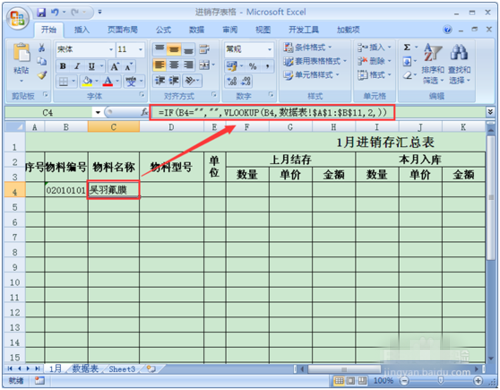Apply cell borders
The height and width of the screenshot is (390, 500).
click(63, 81)
